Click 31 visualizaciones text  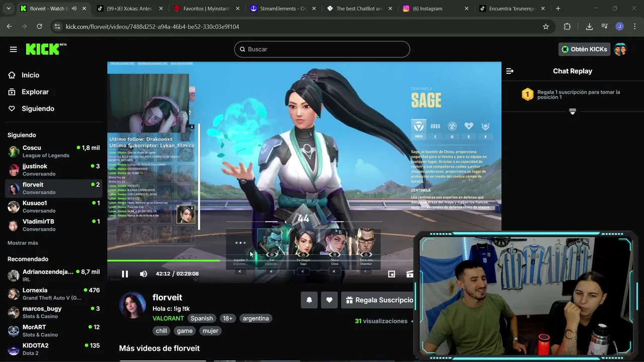coord(381,321)
